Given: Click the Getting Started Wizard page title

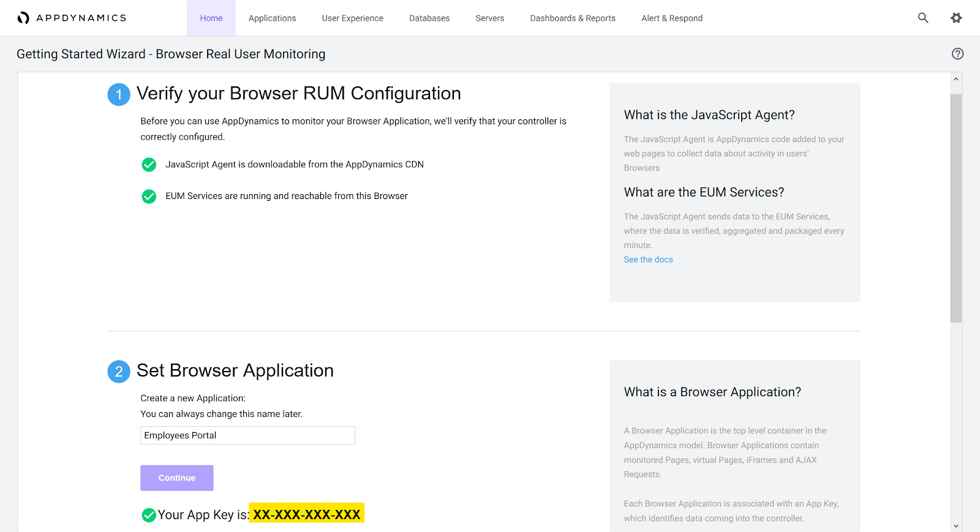Looking at the screenshot, I should tap(171, 54).
